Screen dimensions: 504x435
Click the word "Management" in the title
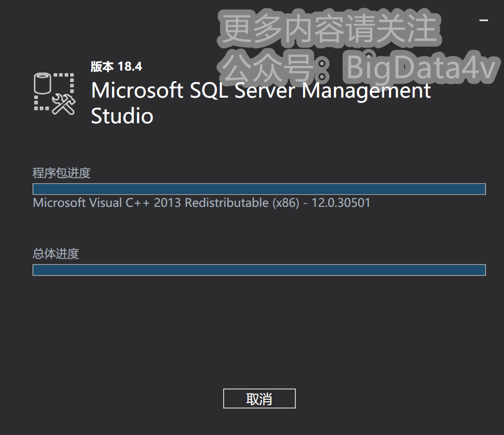(x=366, y=90)
